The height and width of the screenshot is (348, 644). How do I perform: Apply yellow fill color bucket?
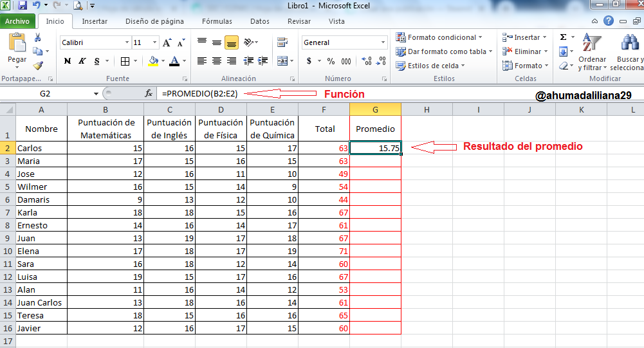tap(153, 61)
